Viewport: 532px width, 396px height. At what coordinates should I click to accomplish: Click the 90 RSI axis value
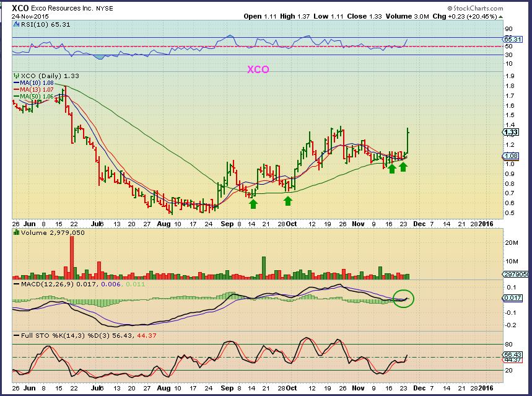(x=508, y=29)
